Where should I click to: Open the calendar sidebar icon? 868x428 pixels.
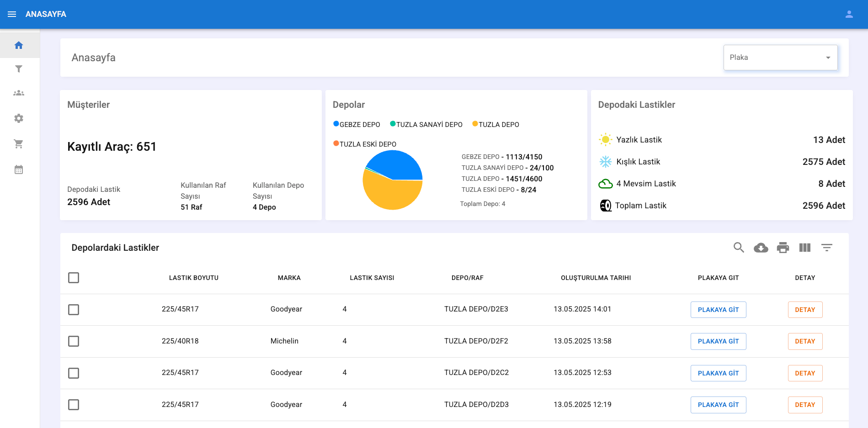click(19, 169)
